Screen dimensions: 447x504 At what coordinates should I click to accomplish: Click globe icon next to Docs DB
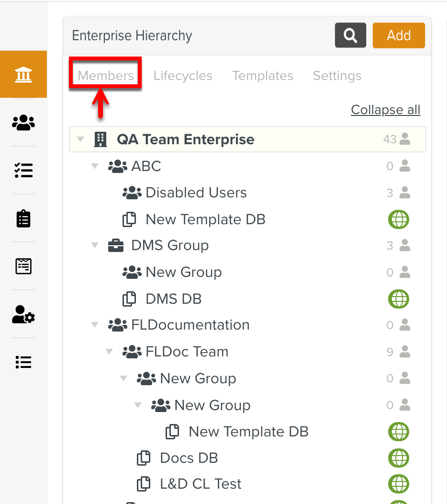point(398,458)
